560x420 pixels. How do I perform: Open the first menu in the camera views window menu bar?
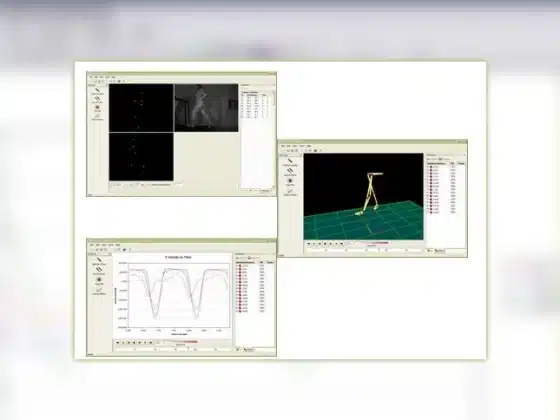tap(91, 77)
